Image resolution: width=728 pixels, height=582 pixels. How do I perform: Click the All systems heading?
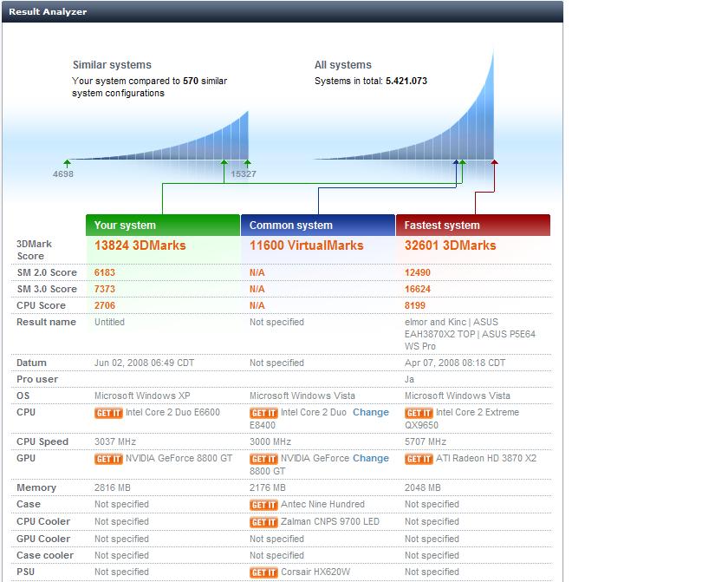pyautogui.click(x=343, y=65)
